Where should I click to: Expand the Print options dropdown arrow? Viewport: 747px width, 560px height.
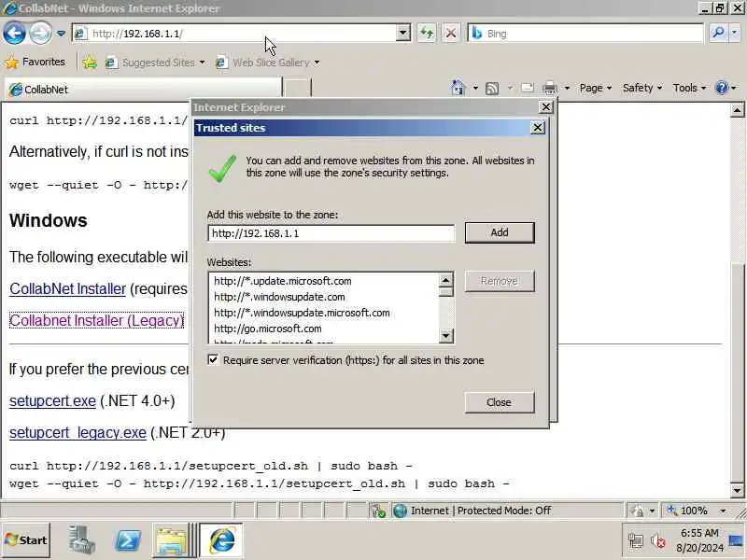pyautogui.click(x=567, y=88)
